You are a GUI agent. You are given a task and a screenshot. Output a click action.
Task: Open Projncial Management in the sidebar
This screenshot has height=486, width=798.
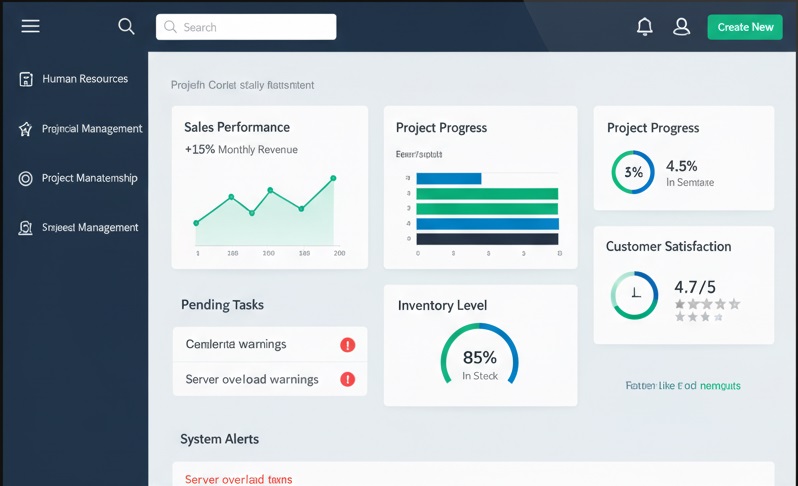(92, 129)
